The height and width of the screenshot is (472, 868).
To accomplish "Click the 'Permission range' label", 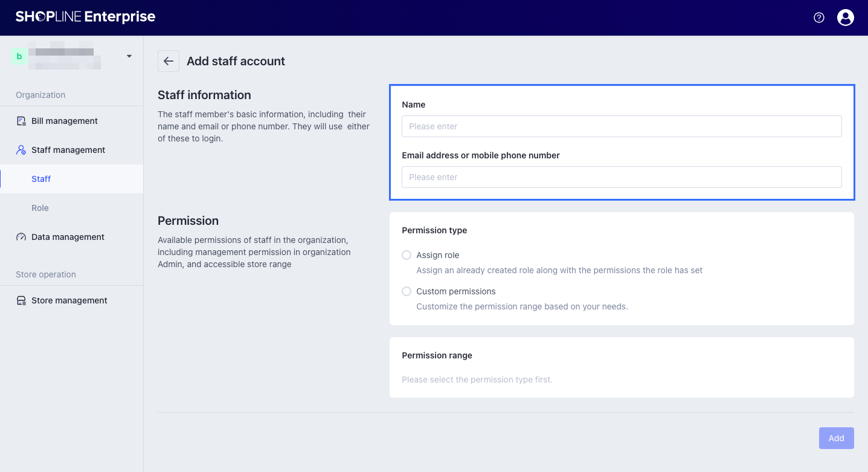I will pos(437,355).
